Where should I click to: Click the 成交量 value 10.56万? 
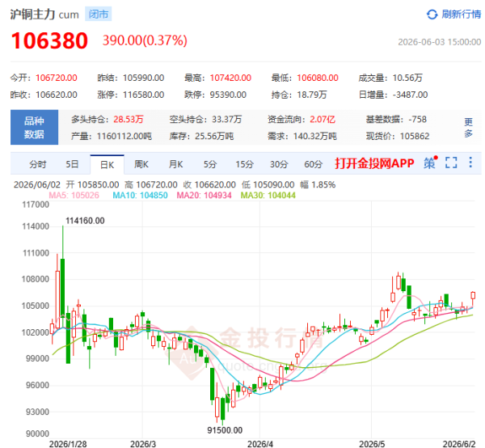click(x=407, y=78)
